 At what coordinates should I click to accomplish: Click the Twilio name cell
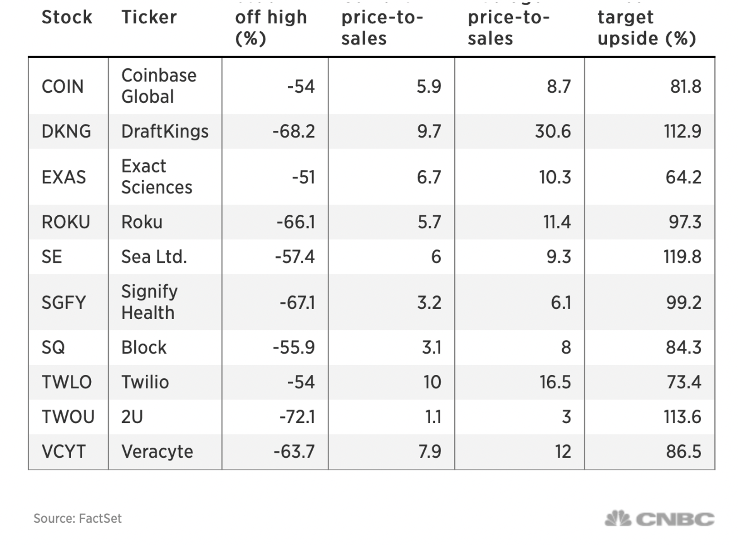145,382
